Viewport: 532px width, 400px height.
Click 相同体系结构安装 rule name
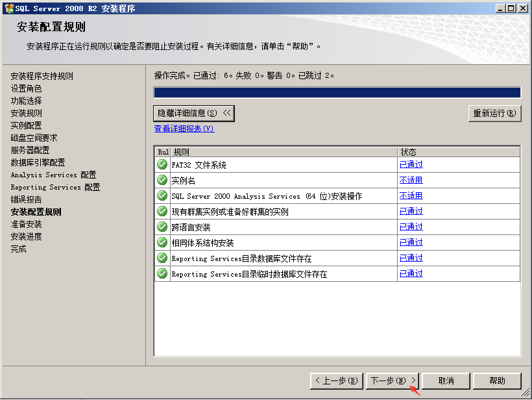pyautogui.click(x=202, y=243)
